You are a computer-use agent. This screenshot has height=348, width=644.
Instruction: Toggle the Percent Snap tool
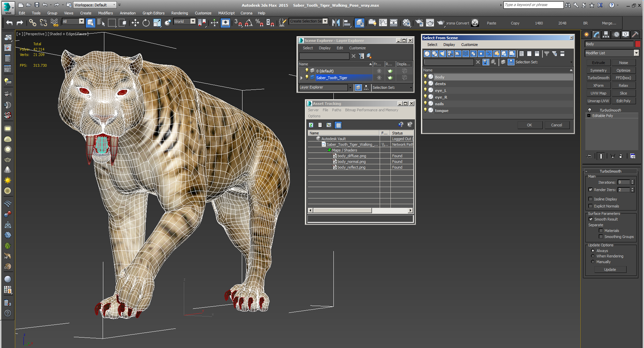pos(259,23)
